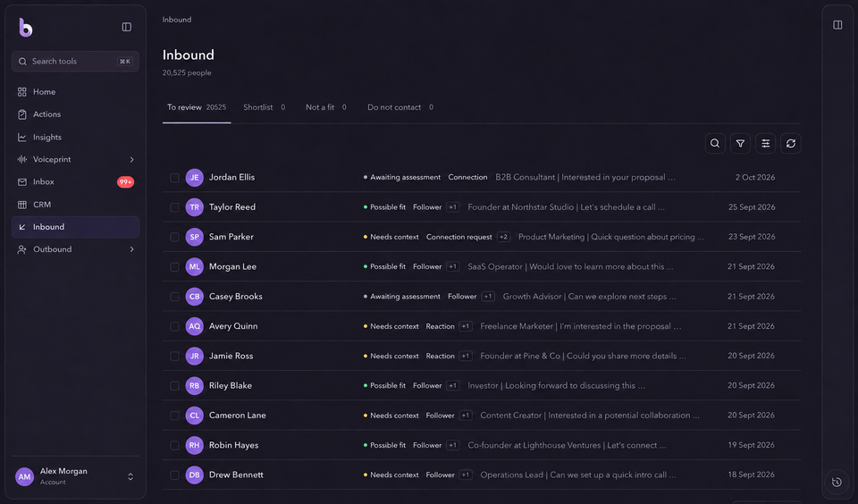Switch to the Shortlist tab

point(264,108)
